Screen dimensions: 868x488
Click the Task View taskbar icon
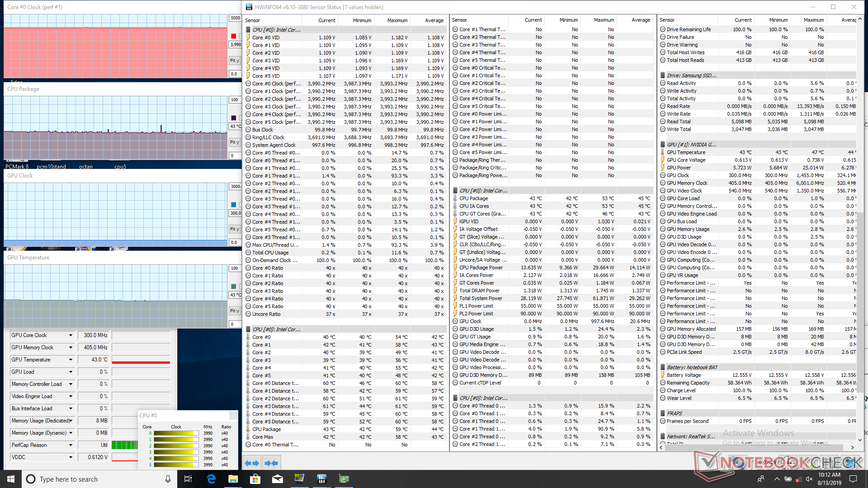pyautogui.click(x=188, y=479)
